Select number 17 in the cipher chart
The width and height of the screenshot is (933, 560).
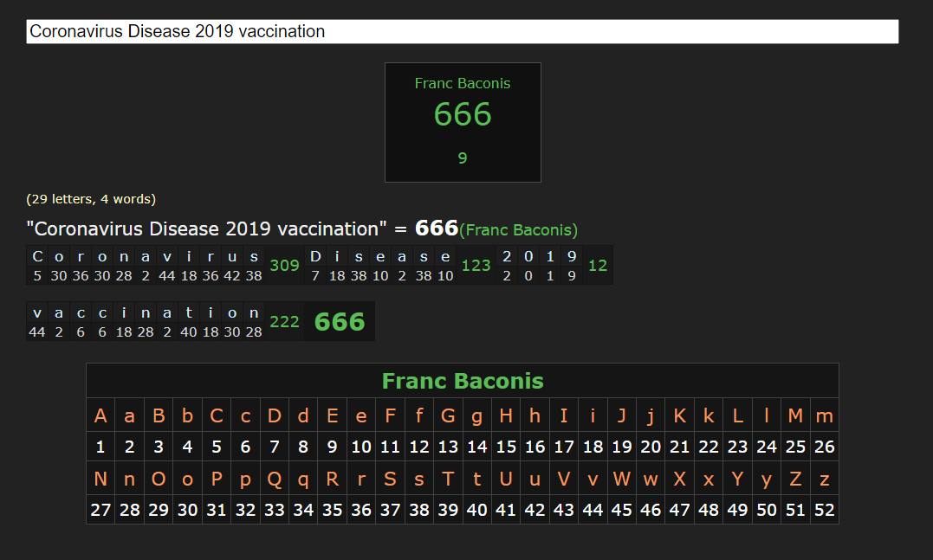coord(563,447)
